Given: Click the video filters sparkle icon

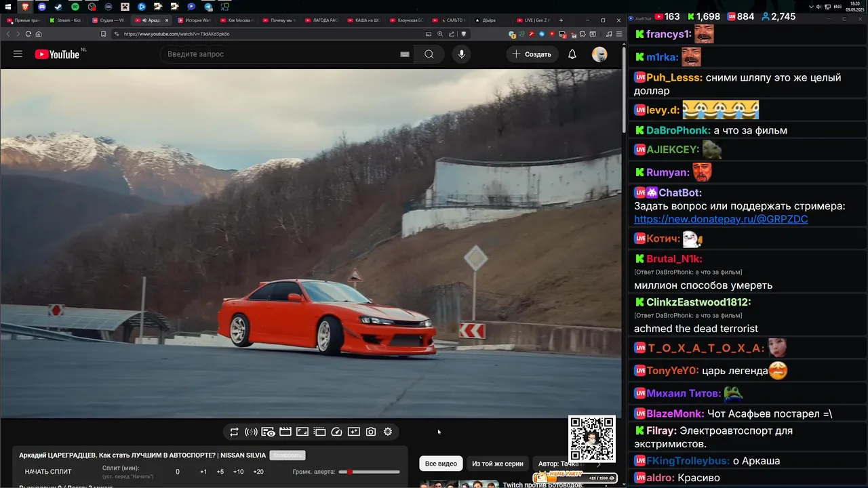Looking at the screenshot, I should pos(354,432).
